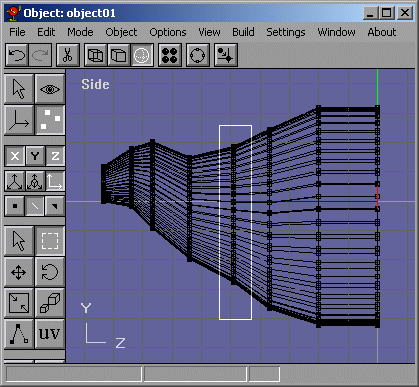Select the top Object Edit arrow mode
The width and height of the screenshot is (419, 387).
tap(19, 89)
